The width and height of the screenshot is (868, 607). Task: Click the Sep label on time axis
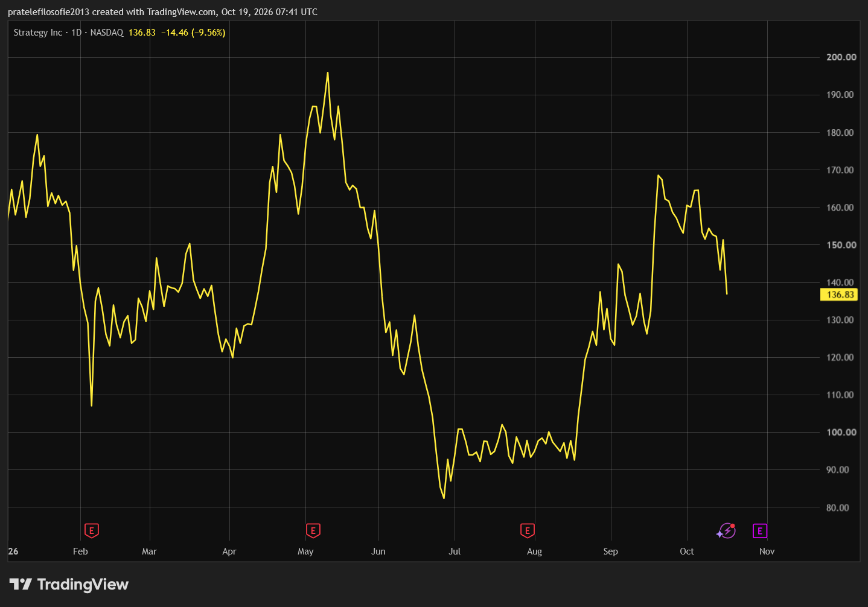(610, 551)
